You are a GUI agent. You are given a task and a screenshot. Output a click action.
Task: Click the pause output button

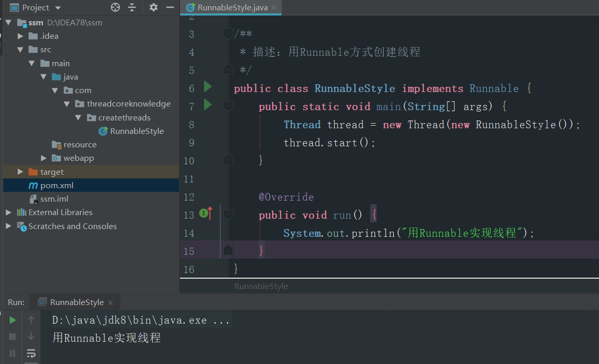12,353
